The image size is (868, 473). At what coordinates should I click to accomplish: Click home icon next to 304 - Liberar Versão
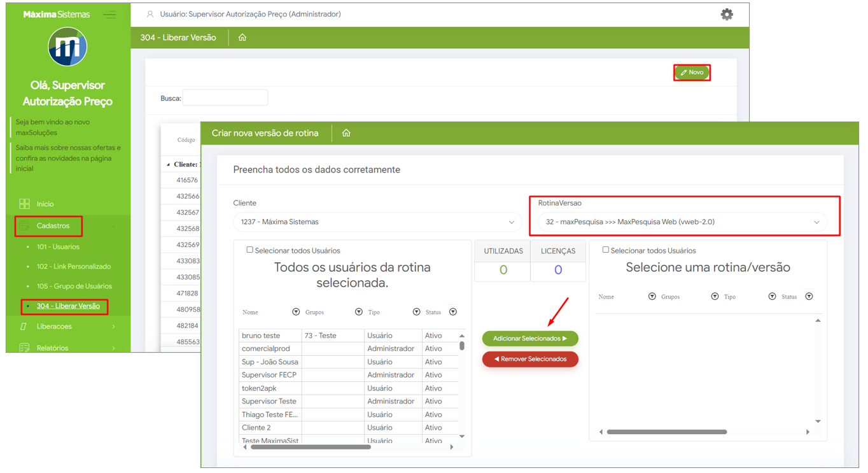pyautogui.click(x=242, y=38)
